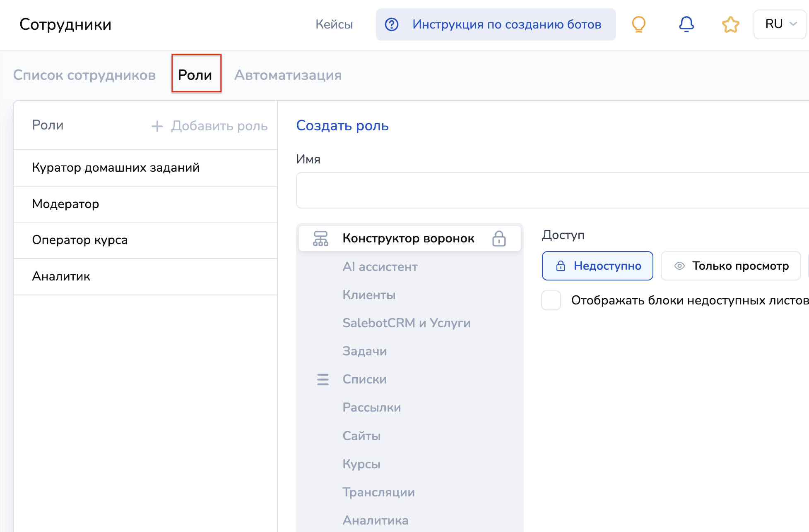809x532 pixels.
Task: Click the hamburger icon beside Списки
Action: 323,379
